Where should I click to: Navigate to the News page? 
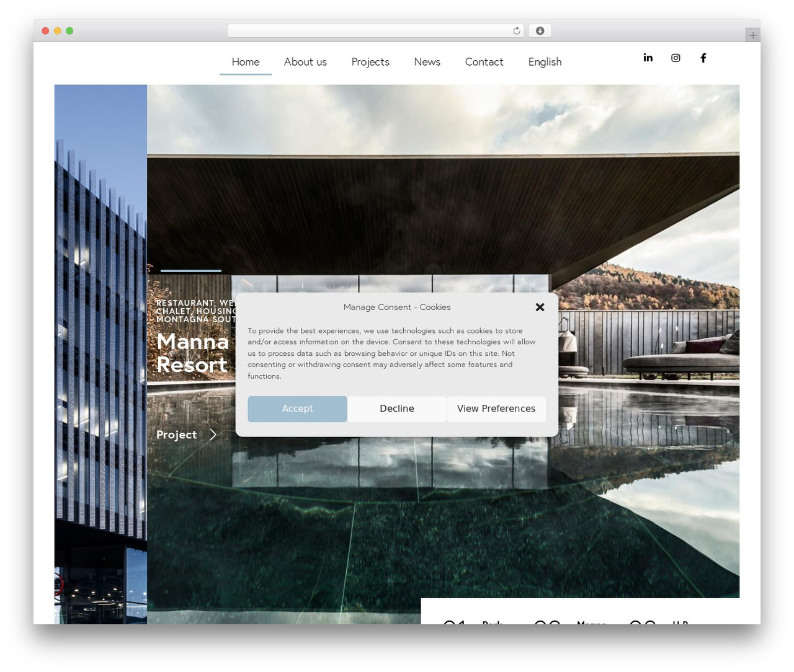tap(427, 62)
